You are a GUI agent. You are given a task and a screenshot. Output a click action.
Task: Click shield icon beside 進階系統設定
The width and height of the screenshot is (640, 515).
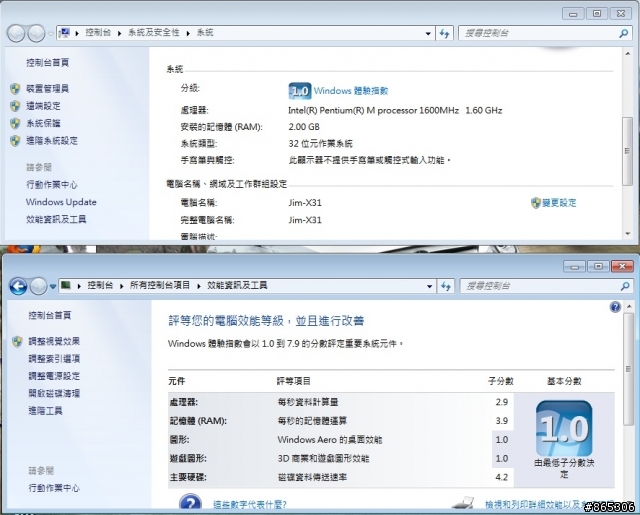pos(15,141)
